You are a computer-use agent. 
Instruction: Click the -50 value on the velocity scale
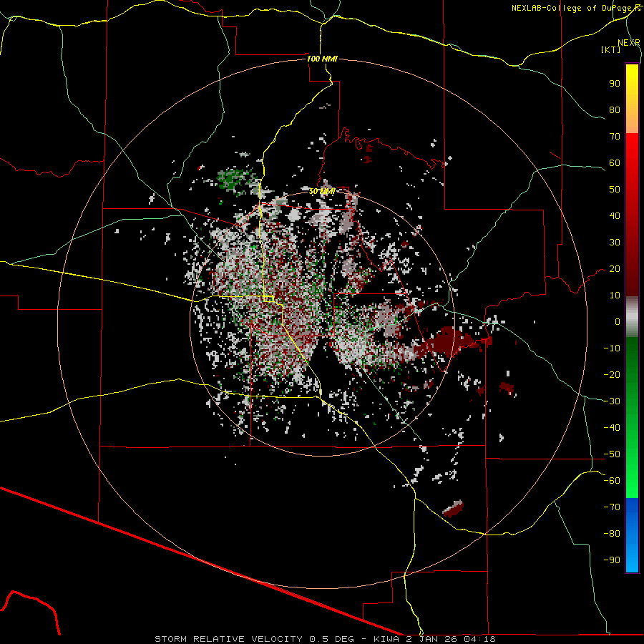[612, 454]
